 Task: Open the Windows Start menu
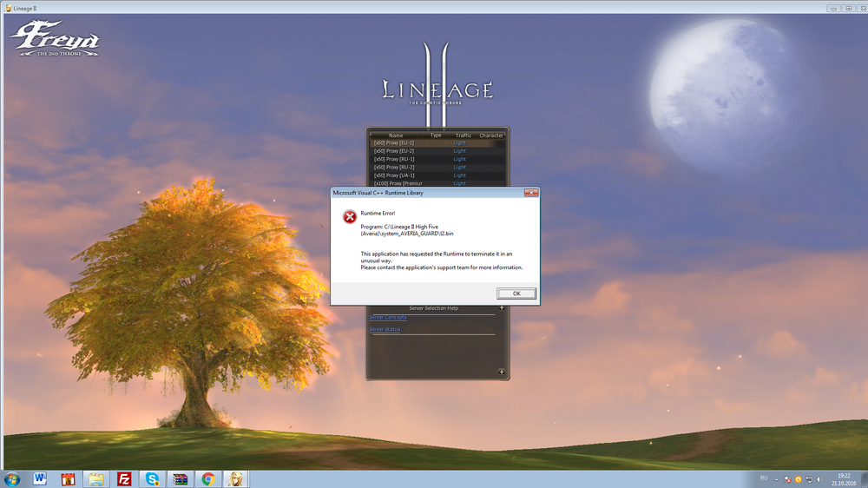tap(12, 478)
